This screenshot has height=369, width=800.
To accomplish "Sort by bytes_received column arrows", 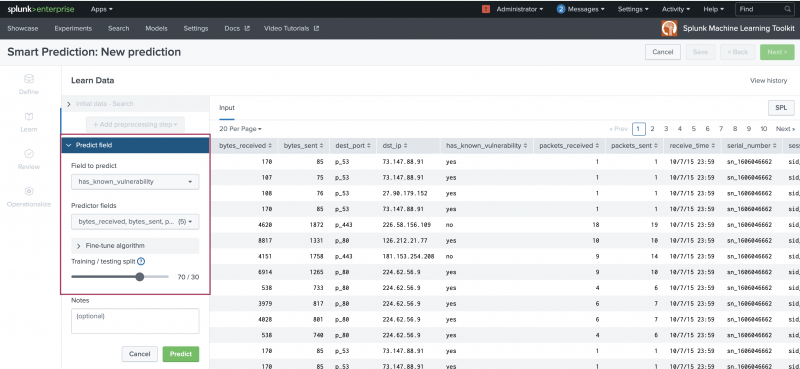I will 270,146.
